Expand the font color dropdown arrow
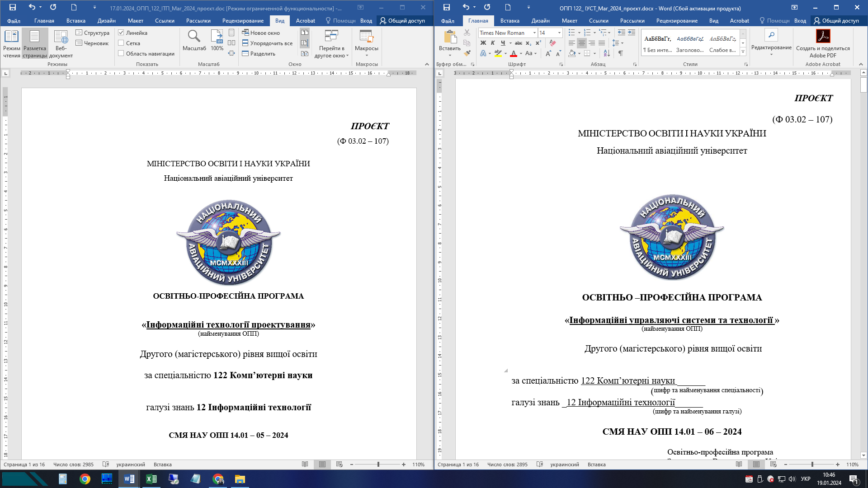This screenshot has width=868, height=488. click(521, 53)
